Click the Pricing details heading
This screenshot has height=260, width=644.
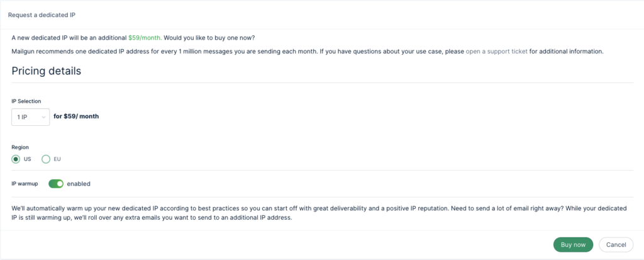coord(47,71)
